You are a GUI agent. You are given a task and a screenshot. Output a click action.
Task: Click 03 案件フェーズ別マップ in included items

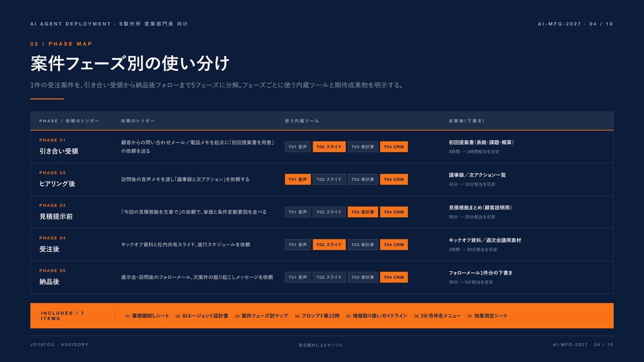261,316
